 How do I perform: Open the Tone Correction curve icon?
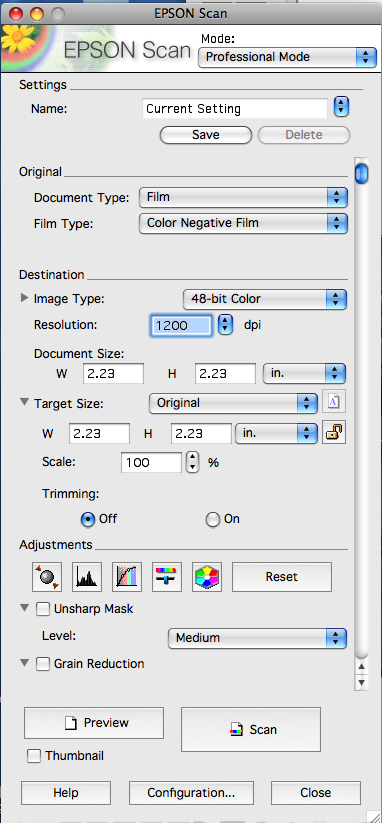pyautogui.click(x=127, y=577)
